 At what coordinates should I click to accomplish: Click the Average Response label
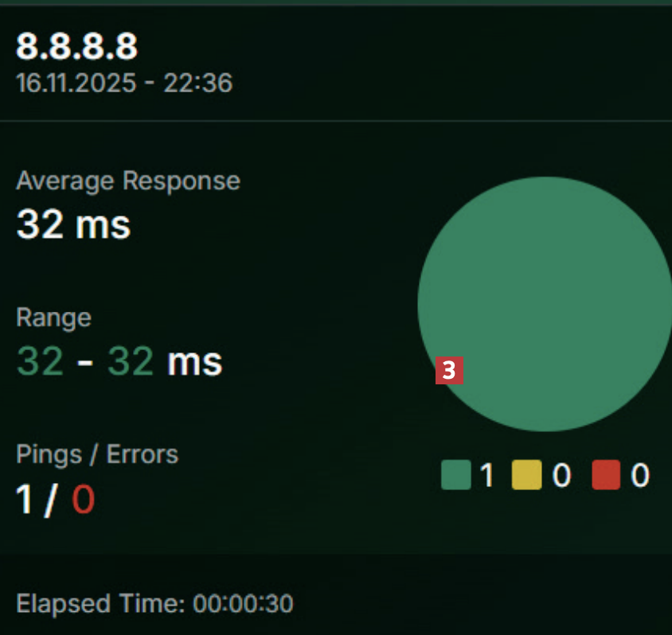128,181
